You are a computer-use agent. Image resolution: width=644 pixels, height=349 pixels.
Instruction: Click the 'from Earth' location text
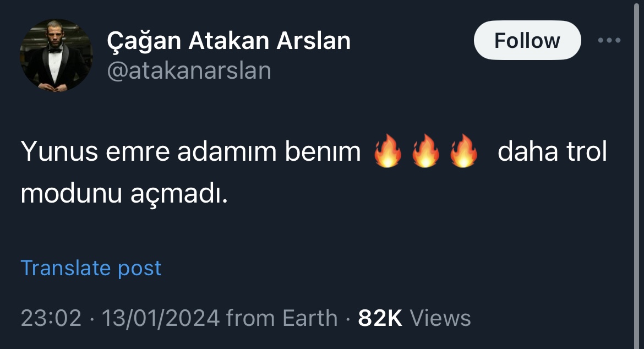coord(282,318)
